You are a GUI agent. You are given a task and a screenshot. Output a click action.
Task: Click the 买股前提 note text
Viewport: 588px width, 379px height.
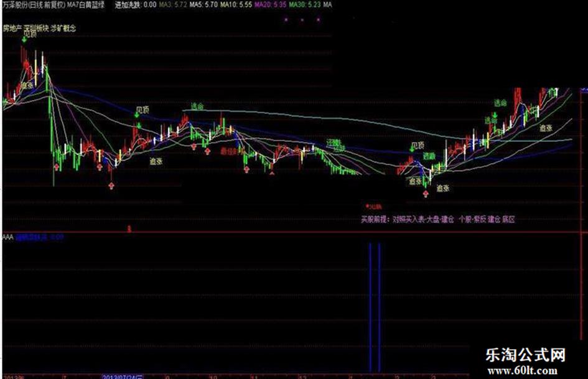tap(437, 219)
